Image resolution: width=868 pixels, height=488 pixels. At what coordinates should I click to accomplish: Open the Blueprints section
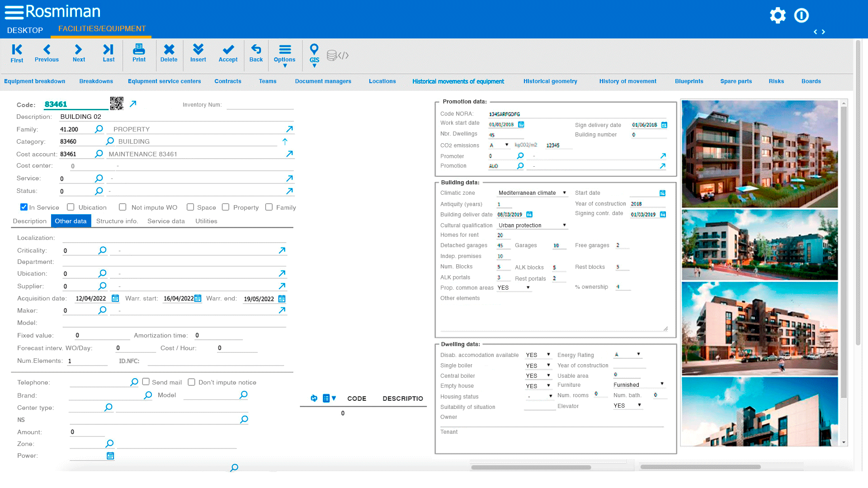689,81
